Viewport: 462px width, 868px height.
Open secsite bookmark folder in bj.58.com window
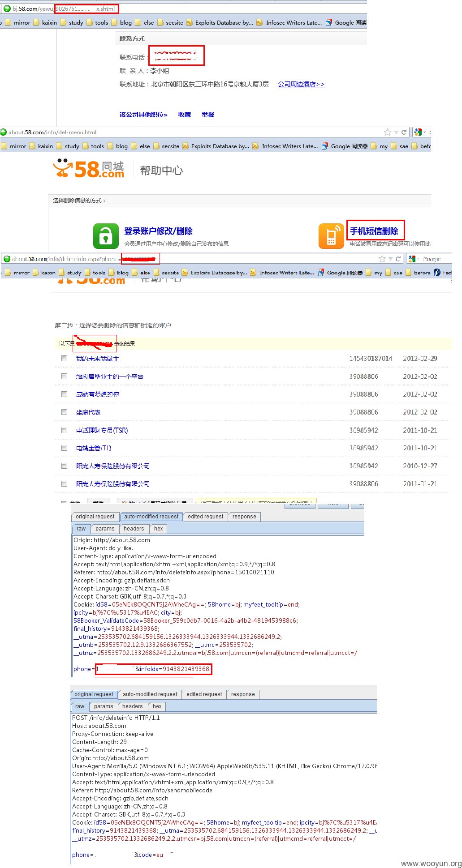coord(170,22)
